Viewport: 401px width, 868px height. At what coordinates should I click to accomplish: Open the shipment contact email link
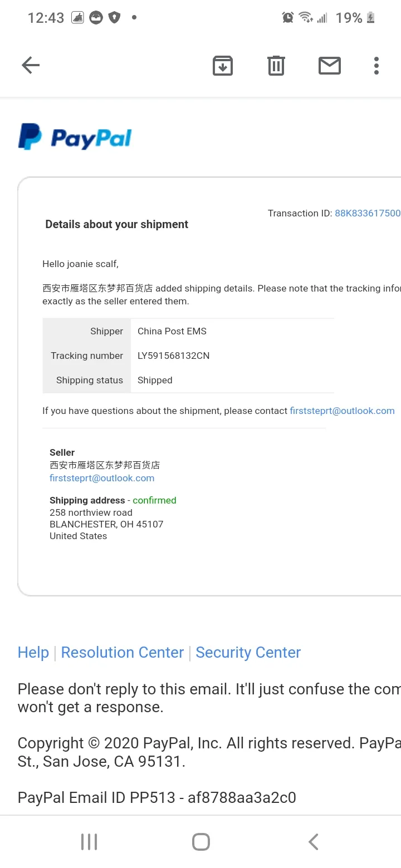342,411
